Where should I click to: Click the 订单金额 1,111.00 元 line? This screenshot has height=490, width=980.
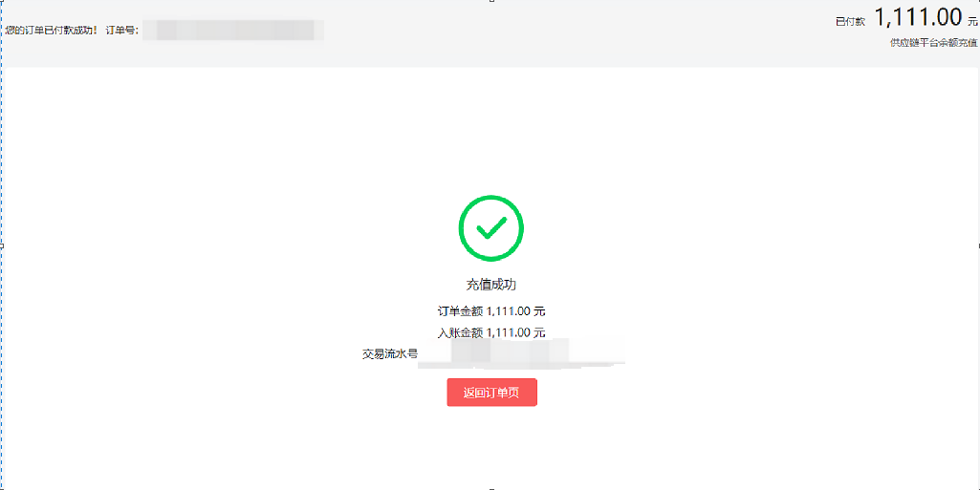[x=491, y=310]
